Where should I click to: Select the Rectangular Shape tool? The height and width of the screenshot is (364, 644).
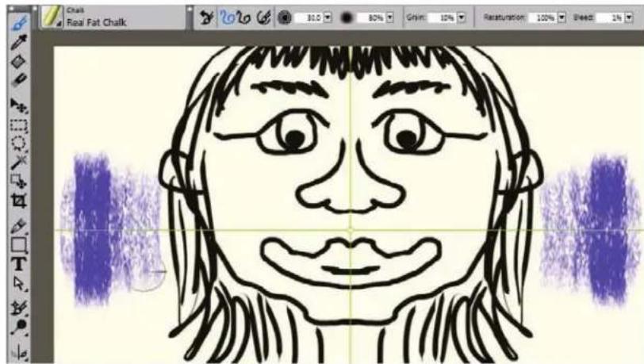coord(19,245)
